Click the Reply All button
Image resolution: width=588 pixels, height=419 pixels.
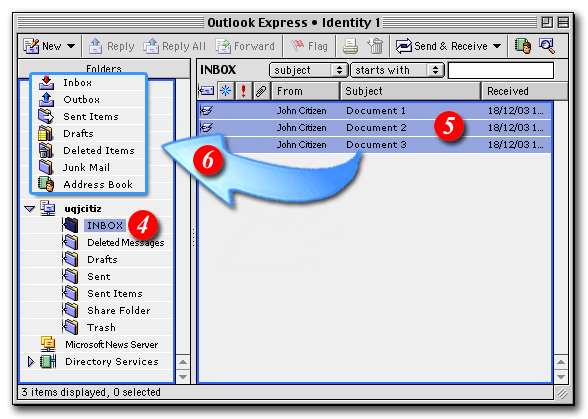point(175,46)
